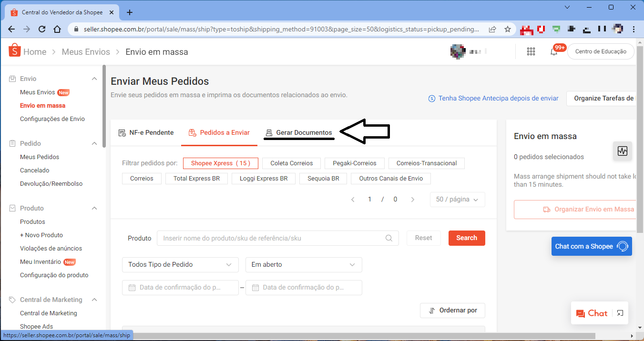Click the Centro de Educação button
644x341 pixels.
click(x=601, y=51)
